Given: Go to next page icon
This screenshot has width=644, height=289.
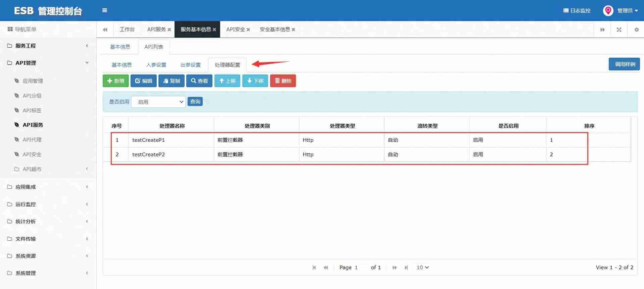Looking at the screenshot, I should pos(395,268).
